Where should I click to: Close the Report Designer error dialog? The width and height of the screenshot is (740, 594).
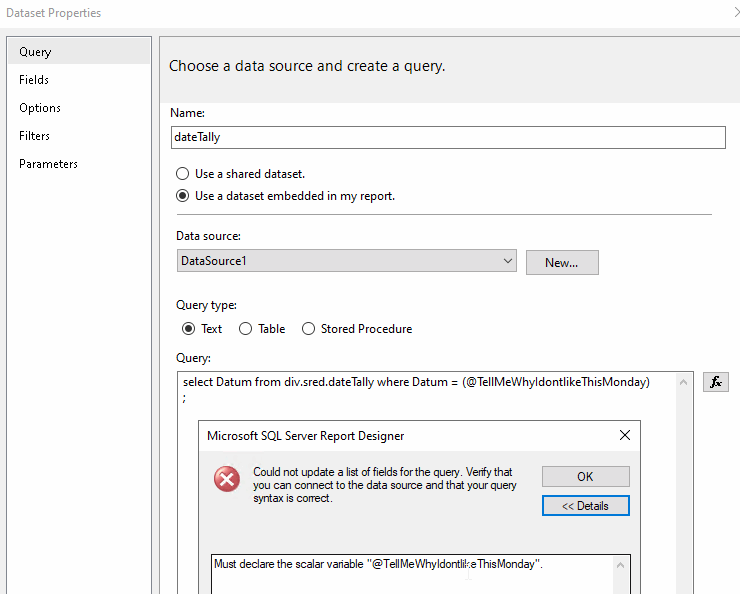[625, 435]
